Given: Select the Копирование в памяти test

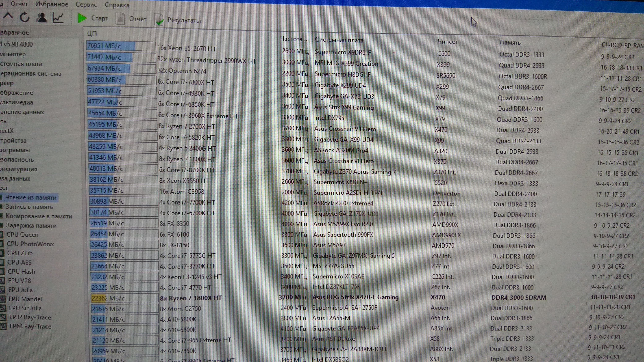Looking at the screenshot, I should coord(39,216).
